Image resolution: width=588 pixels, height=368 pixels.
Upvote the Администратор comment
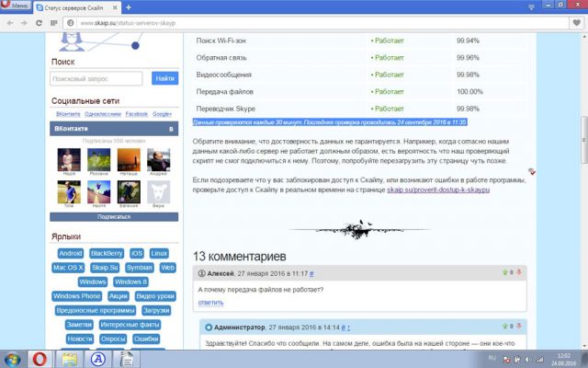[x=504, y=326]
